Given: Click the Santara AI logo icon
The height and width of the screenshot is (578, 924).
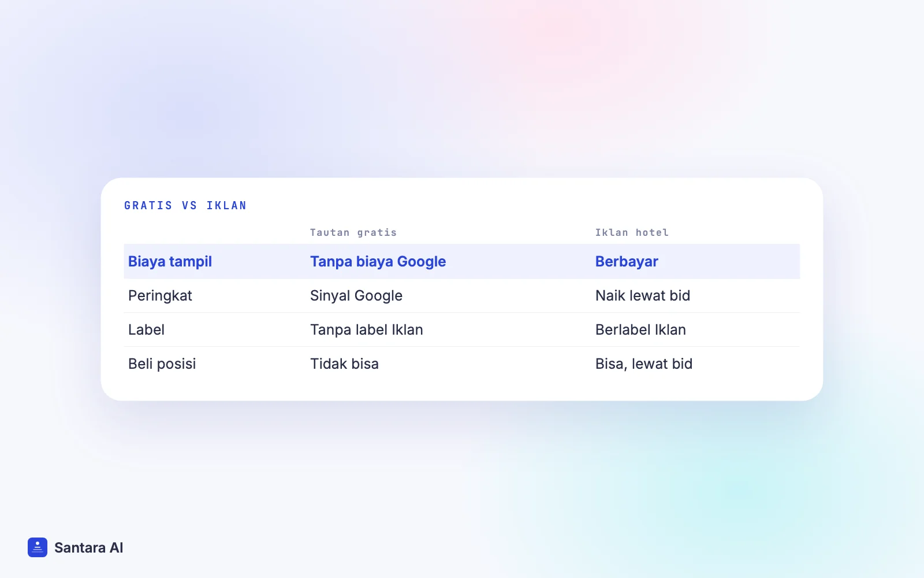Looking at the screenshot, I should 38,547.
